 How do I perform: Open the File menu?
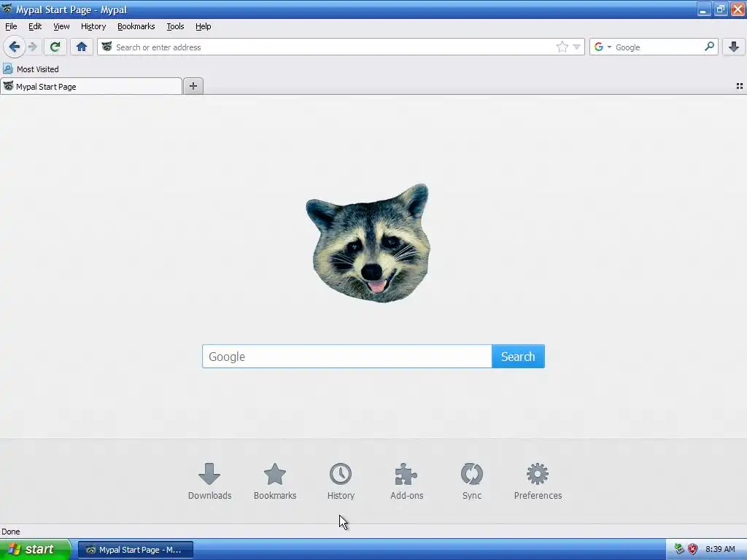click(11, 26)
